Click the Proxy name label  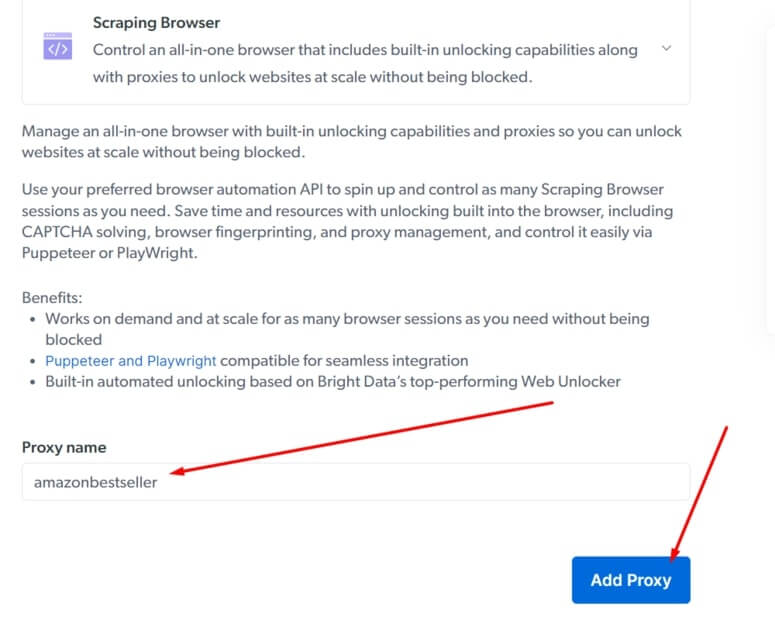click(x=64, y=447)
